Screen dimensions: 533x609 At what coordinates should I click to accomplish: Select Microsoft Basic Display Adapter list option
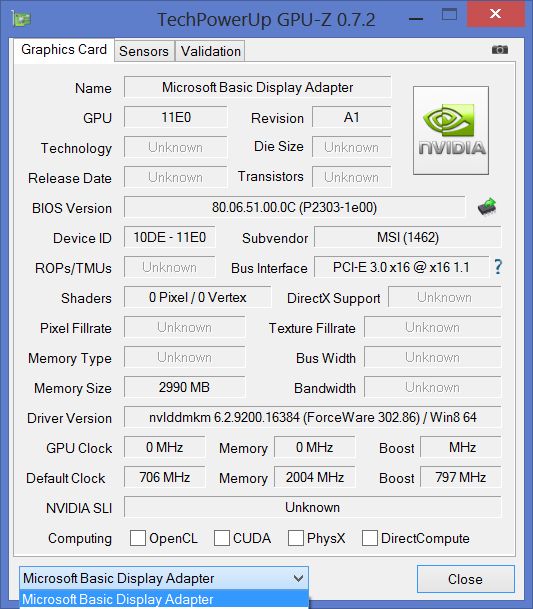coord(164,599)
